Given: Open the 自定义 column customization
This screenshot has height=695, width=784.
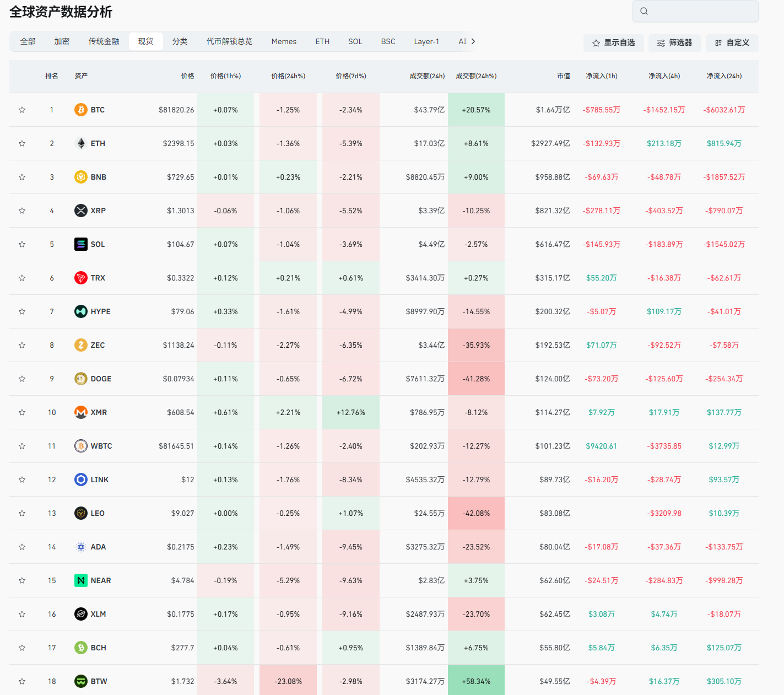Looking at the screenshot, I should (x=732, y=42).
